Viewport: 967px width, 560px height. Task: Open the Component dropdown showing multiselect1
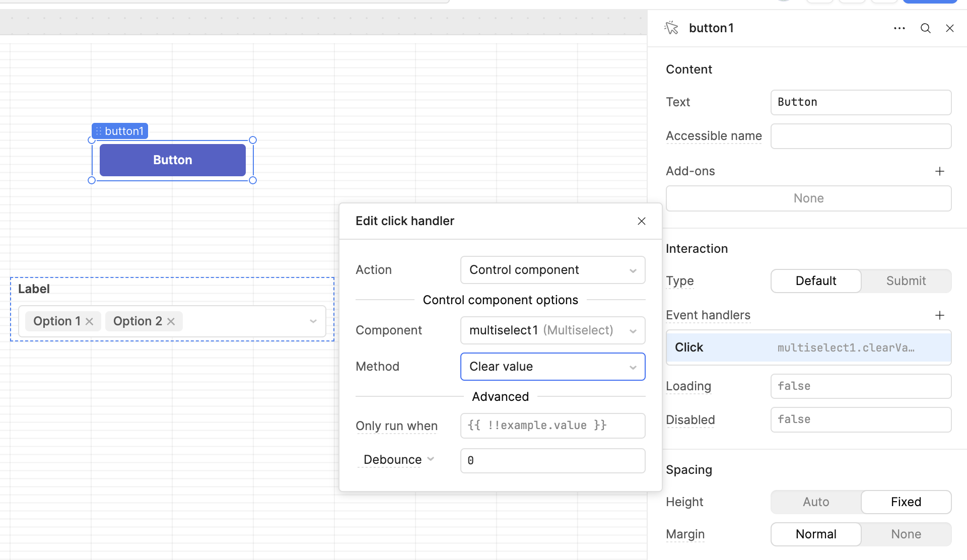coord(552,330)
